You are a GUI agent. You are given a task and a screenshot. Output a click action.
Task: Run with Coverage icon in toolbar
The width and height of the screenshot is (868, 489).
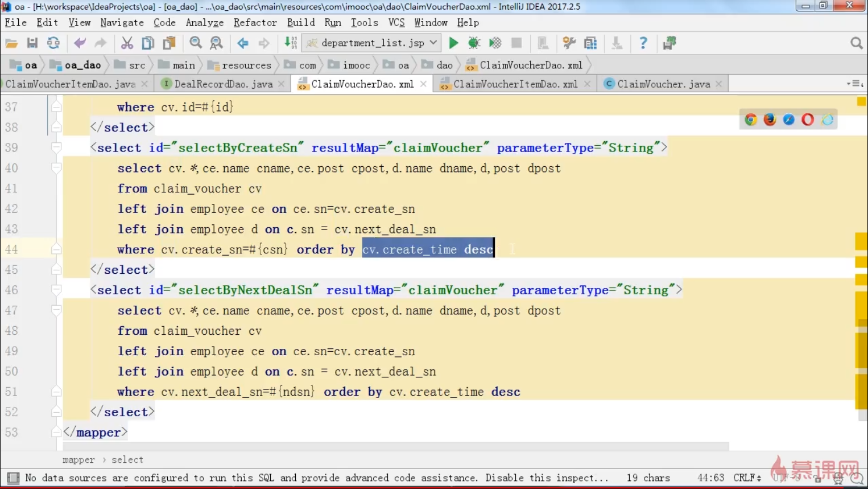tap(495, 43)
